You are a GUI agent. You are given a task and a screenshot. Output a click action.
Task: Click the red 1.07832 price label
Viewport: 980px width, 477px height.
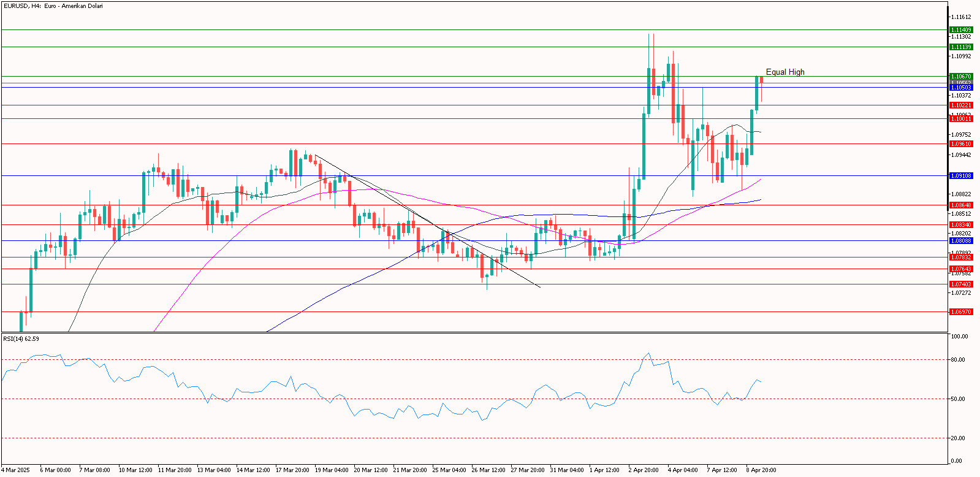pos(960,258)
